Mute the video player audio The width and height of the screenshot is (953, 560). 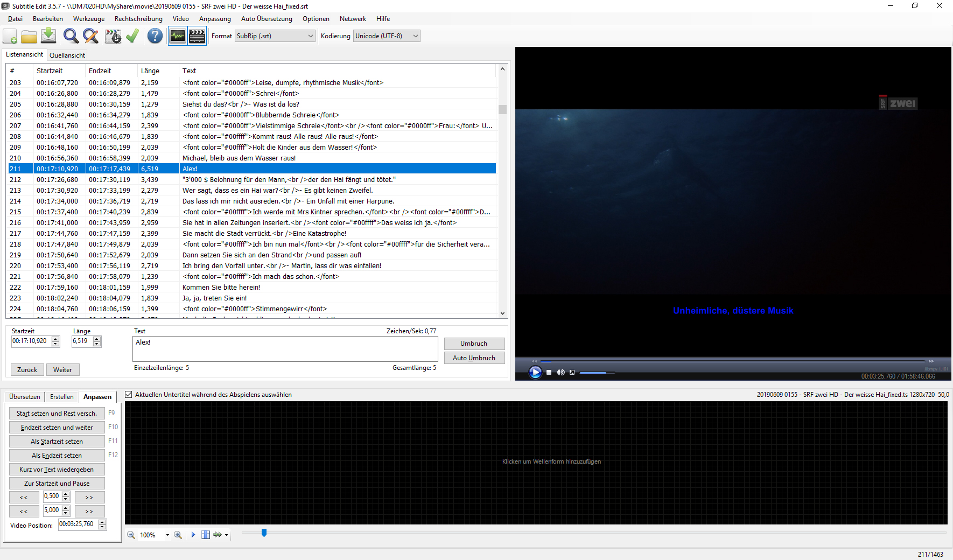pos(560,372)
